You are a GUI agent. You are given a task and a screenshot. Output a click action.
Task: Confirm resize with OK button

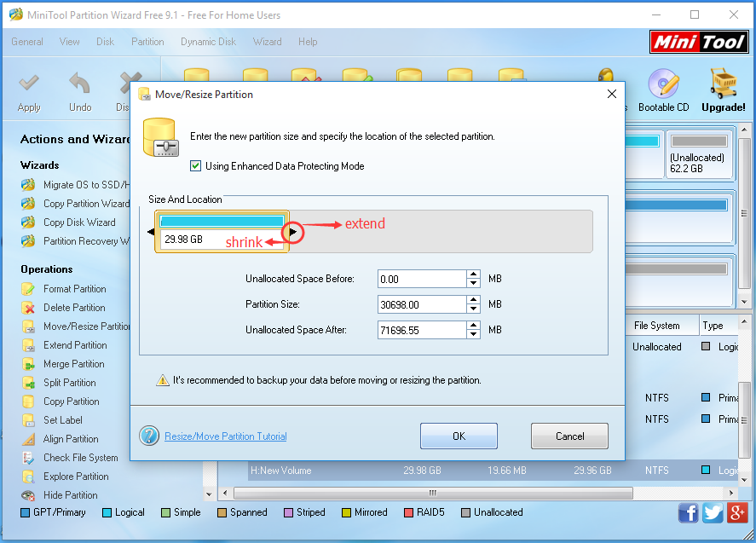[x=459, y=436]
